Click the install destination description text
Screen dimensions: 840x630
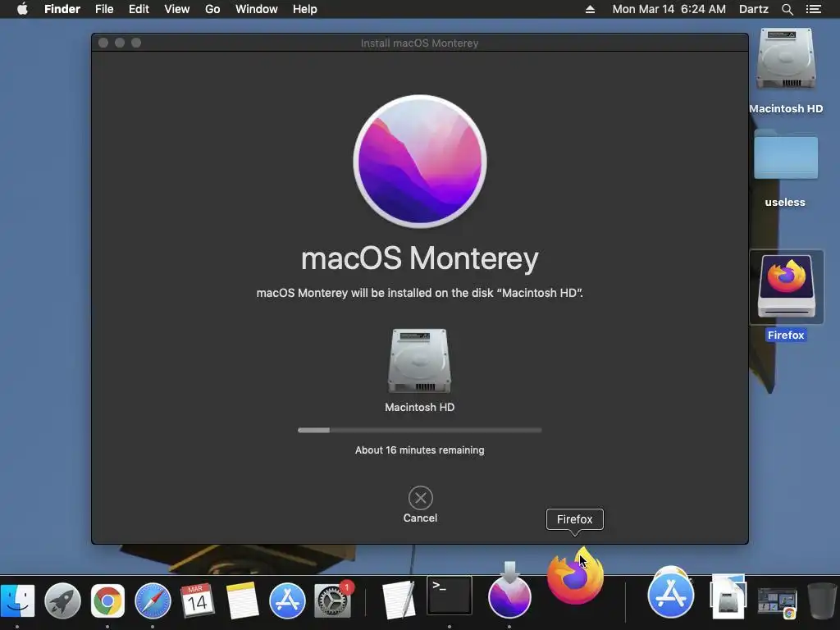tap(419, 293)
